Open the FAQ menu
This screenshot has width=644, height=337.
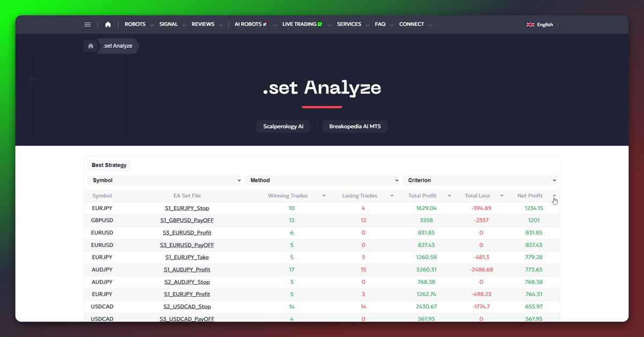380,24
